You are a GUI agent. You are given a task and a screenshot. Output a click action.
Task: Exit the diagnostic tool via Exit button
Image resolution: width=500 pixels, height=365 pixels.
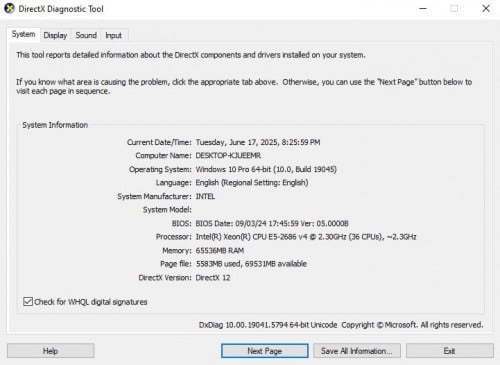click(450, 351)
